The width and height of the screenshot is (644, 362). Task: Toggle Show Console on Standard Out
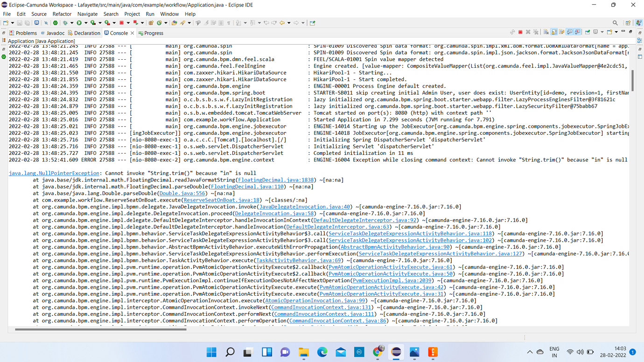pos(569,32)
